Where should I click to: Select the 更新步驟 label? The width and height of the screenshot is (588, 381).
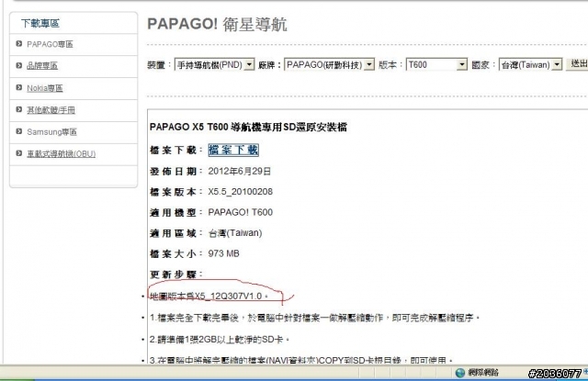[x=175, y=275]
